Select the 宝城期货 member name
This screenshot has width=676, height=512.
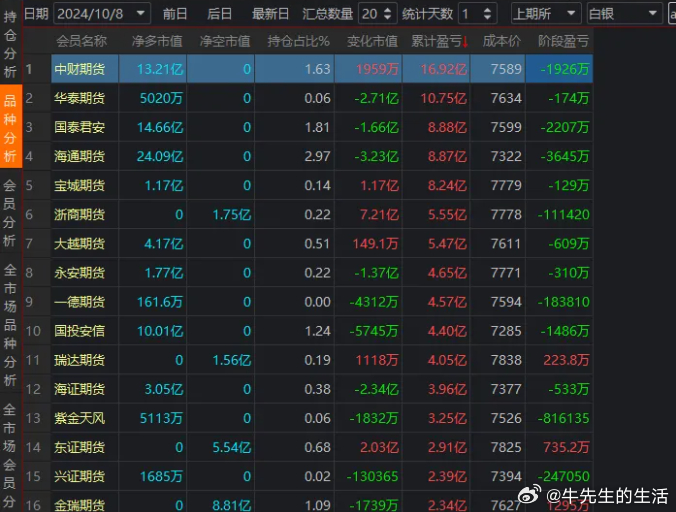pos(79,185)
